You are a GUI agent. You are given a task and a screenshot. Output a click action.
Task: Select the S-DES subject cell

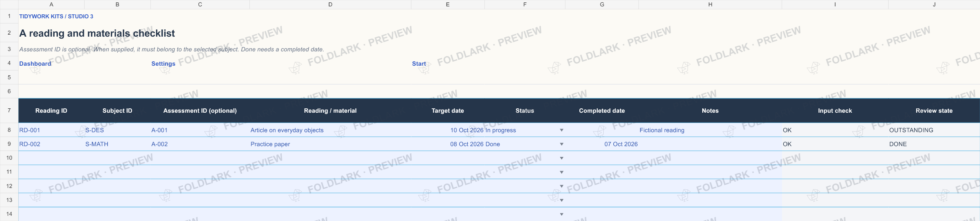(x=117, y=130)
